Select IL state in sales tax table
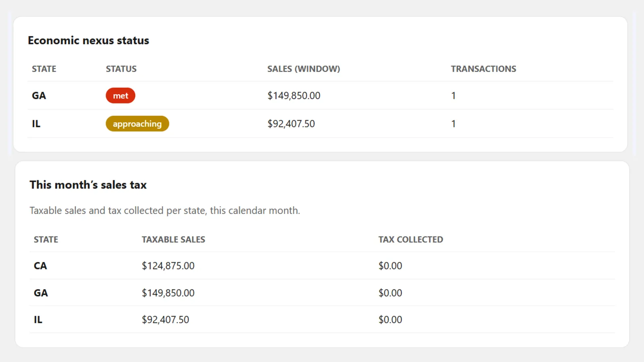644x362 pixels. click(x=38, y=320)
